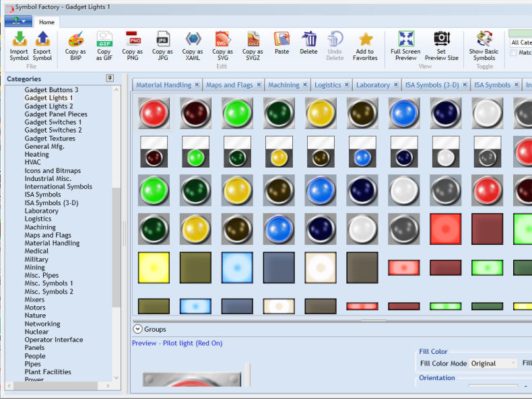
Task: Select large light blue square light
Action: point(237,268)
